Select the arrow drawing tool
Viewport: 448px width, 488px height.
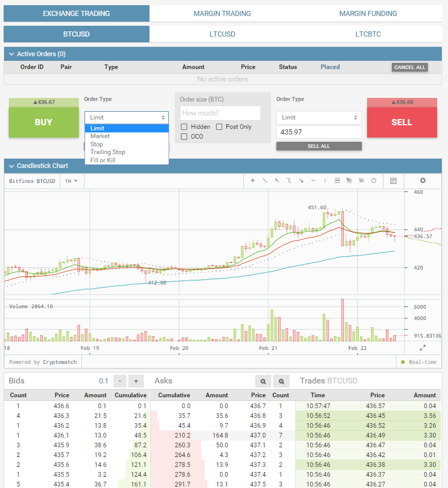tap(301, 180)
